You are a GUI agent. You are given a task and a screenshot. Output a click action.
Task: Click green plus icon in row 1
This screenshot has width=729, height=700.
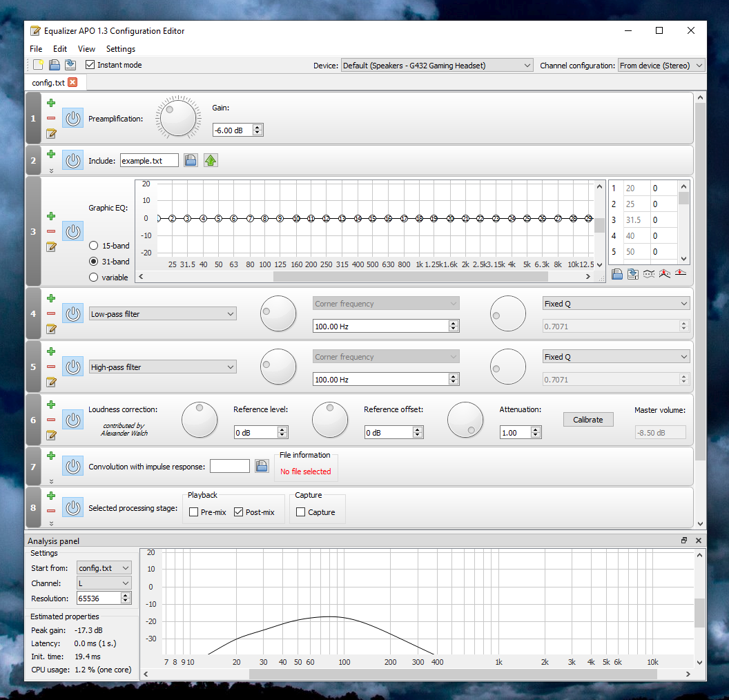pos(51,103)
